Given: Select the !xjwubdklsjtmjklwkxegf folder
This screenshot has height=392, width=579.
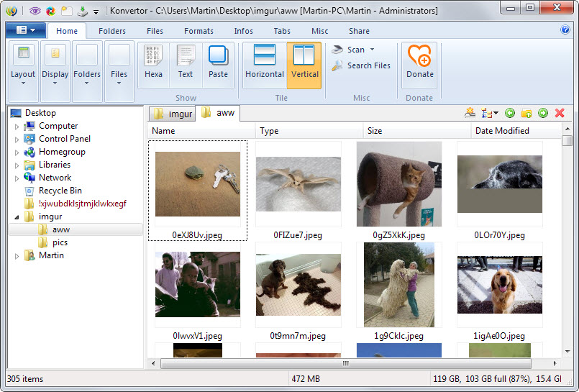Looking at the screenshot, I should [82, 204].
